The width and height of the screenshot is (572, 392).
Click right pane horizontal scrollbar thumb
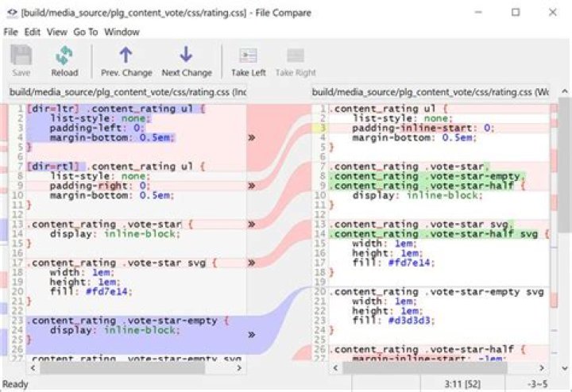(x=424, y=368)
